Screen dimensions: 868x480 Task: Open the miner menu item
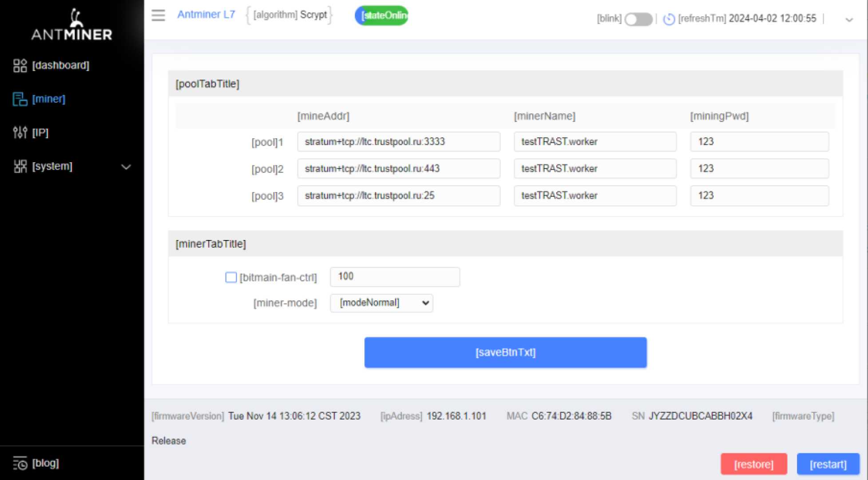pos(49,99)
